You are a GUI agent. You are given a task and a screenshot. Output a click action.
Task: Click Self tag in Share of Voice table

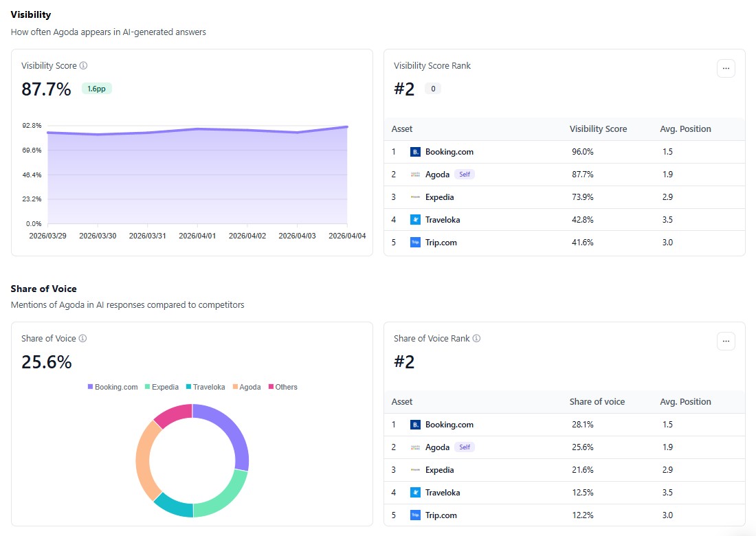pyautogui.click(x=465, y=447)
